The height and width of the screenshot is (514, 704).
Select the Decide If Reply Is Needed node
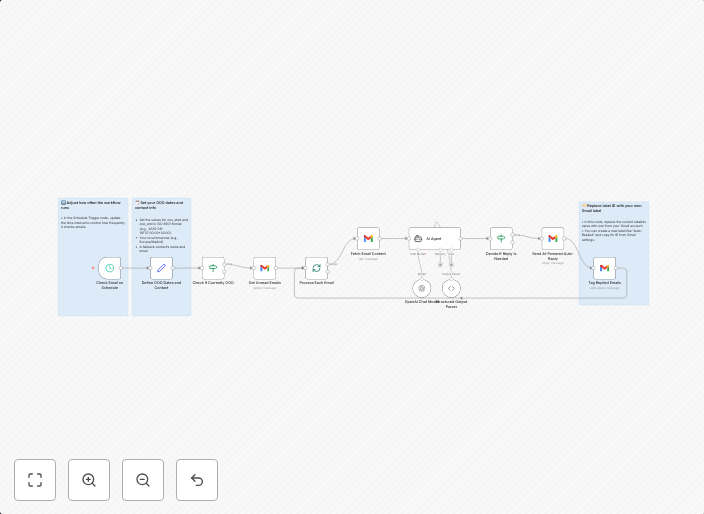pyautogui.click(x=501, y=238)
